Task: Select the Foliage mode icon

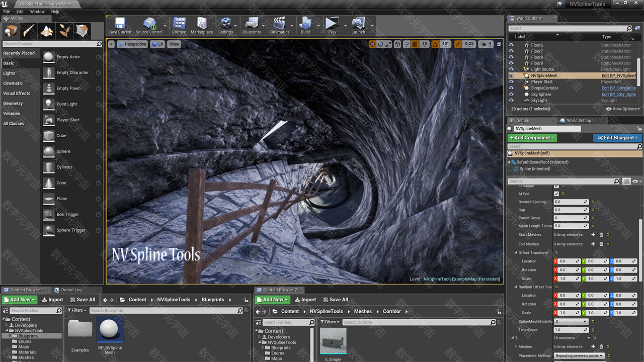Action: (x=64, y=31)
